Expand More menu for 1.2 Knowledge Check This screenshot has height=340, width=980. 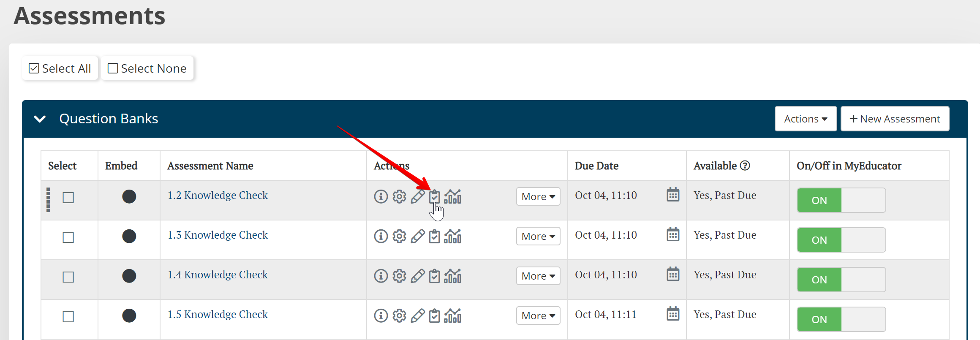(538, 196)
